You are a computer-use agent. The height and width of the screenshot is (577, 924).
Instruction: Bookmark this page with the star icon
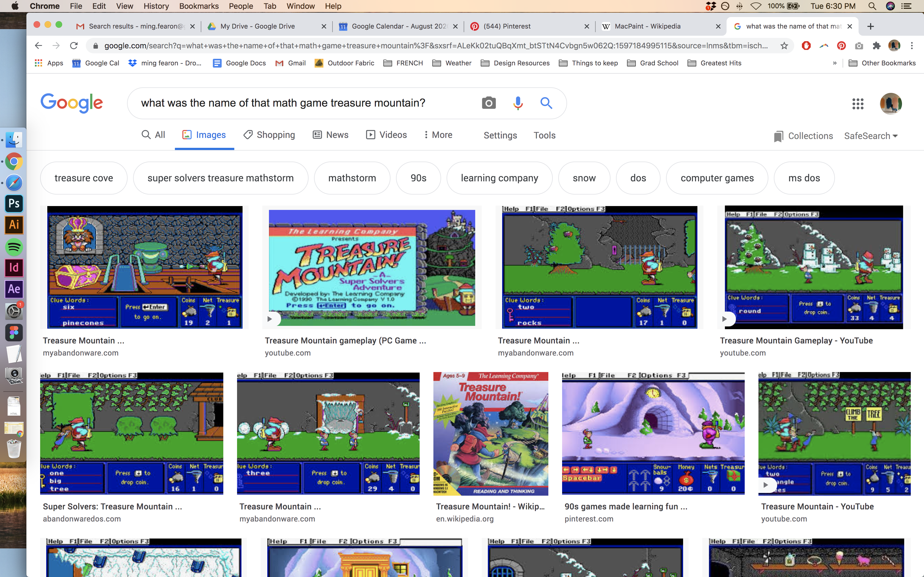(784, 46)
